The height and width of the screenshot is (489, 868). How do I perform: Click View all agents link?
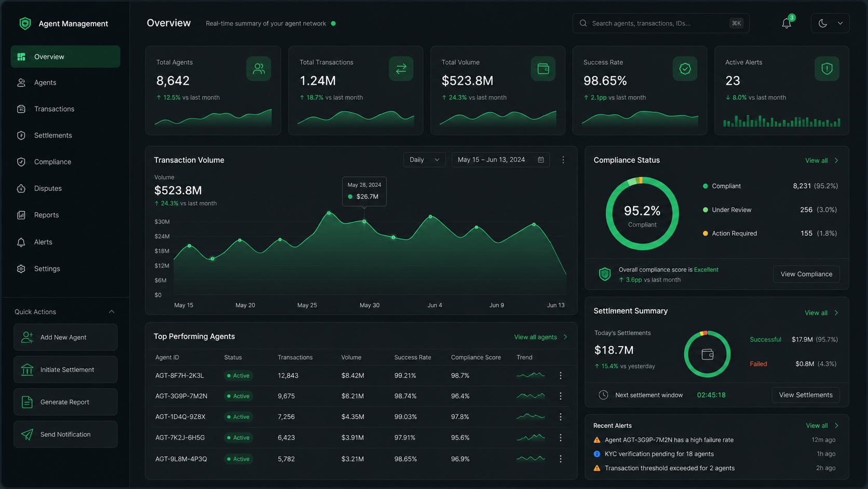click(x=540, y=337)
